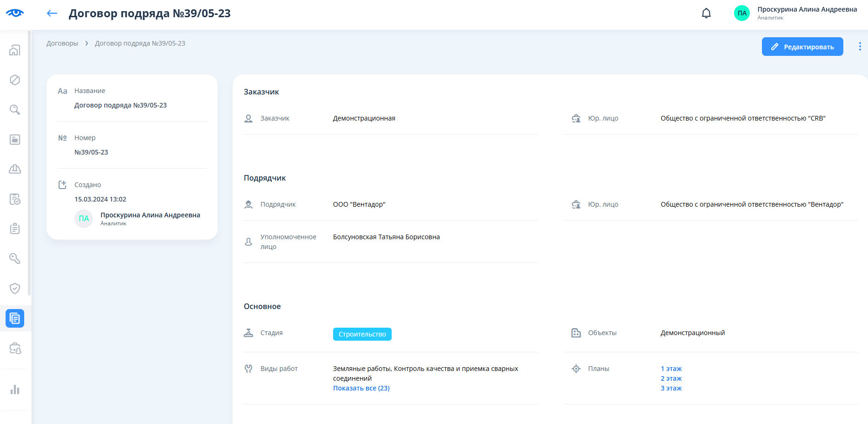Open the hard hat icon in sidebar

click(15, 169)
